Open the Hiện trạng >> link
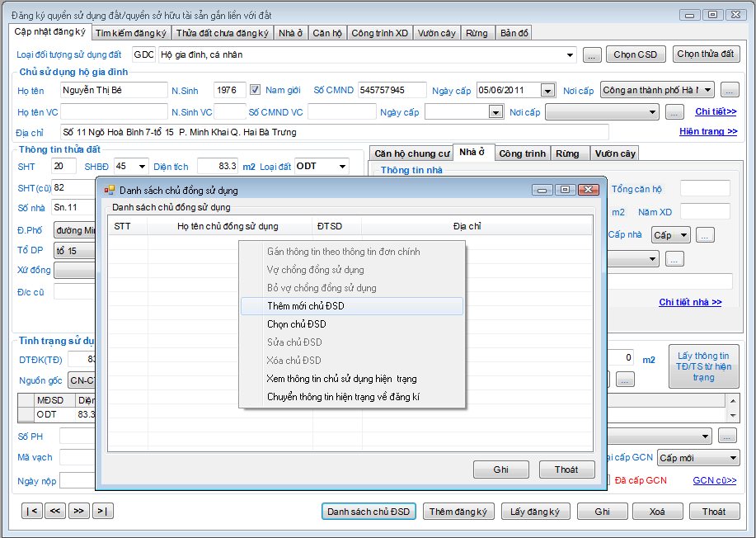This screenshot has width=756, height=538. tap(708, 131)
